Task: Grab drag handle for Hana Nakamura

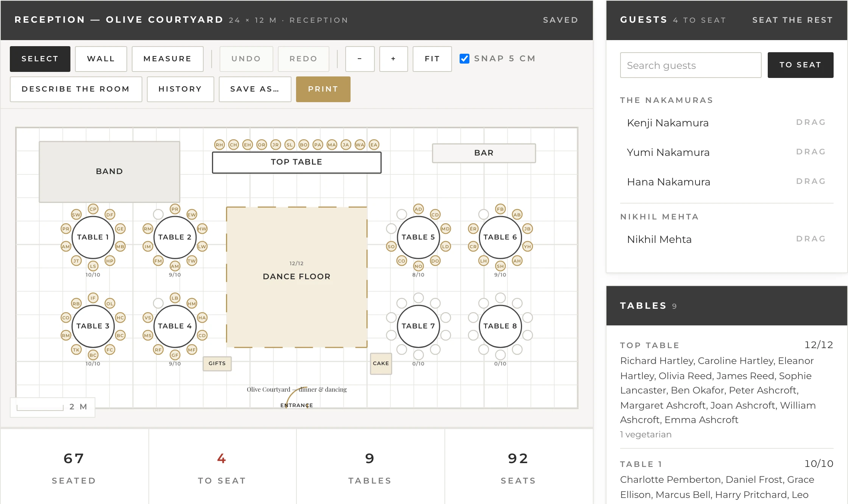Action: pos(811,181)
